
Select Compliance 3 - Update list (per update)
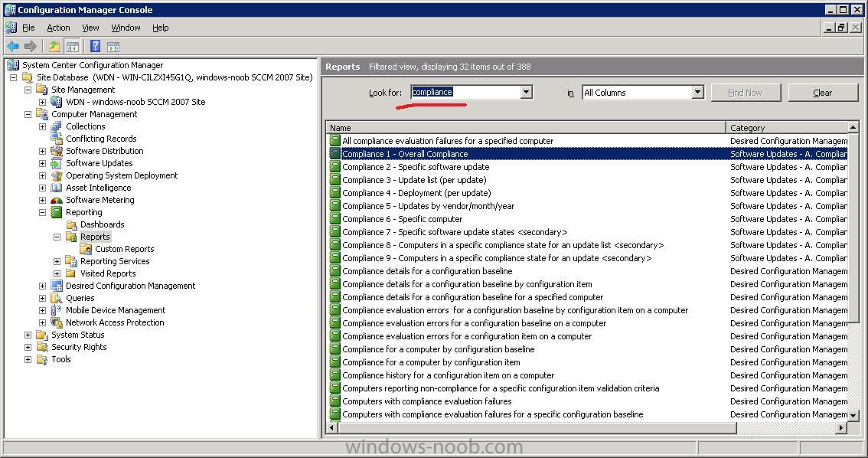pyautogui.click(x=415, y=180)
